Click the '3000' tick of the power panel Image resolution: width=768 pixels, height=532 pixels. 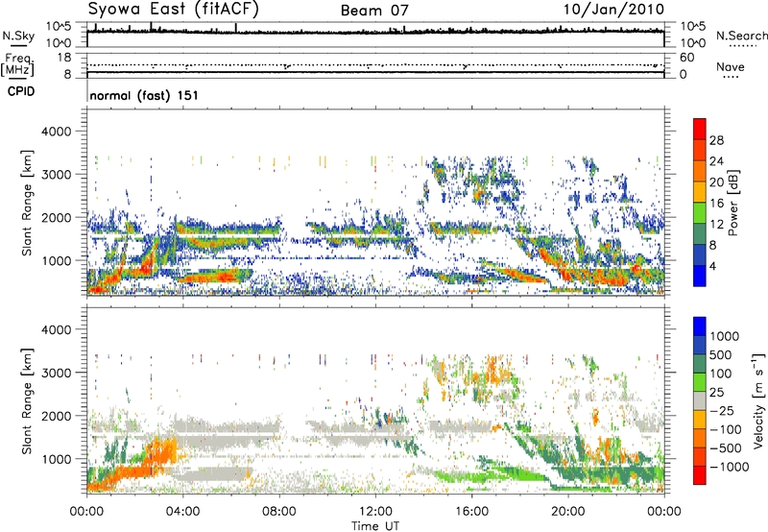56,175
